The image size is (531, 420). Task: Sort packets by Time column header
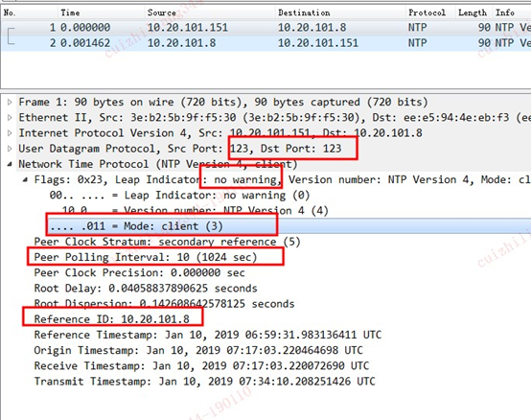(x=102, y=12)
